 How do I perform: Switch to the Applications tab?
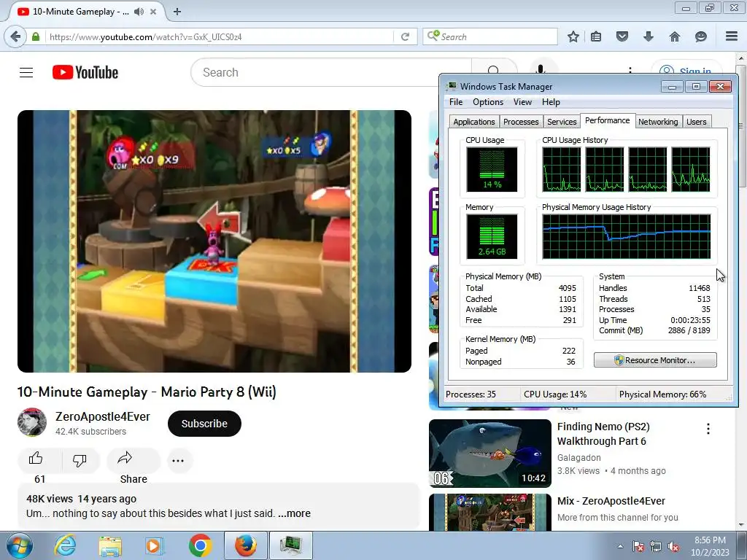click(474, 122)
